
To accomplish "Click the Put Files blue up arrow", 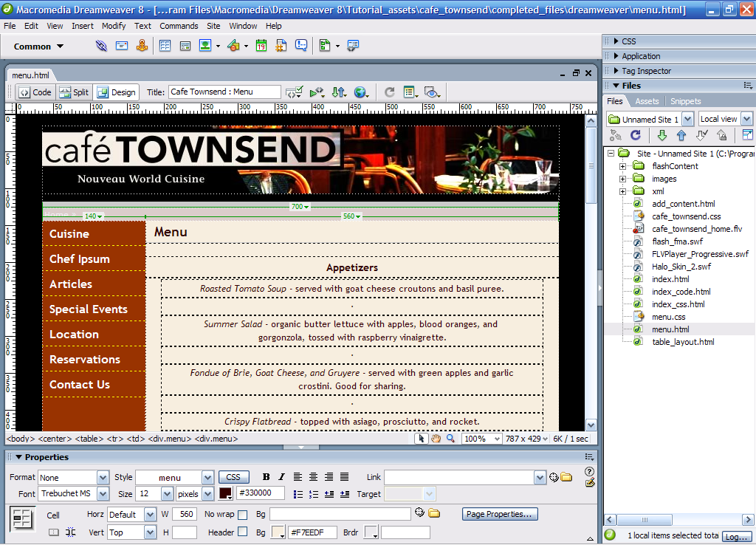I will 681,136.
